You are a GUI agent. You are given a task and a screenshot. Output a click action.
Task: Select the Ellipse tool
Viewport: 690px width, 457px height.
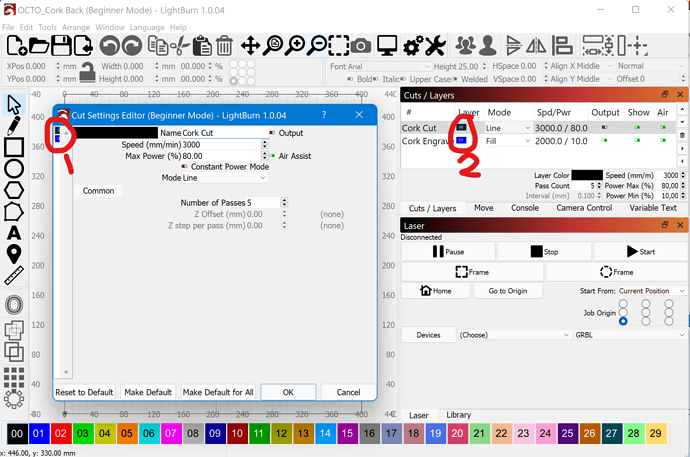[x=14, y=169]
